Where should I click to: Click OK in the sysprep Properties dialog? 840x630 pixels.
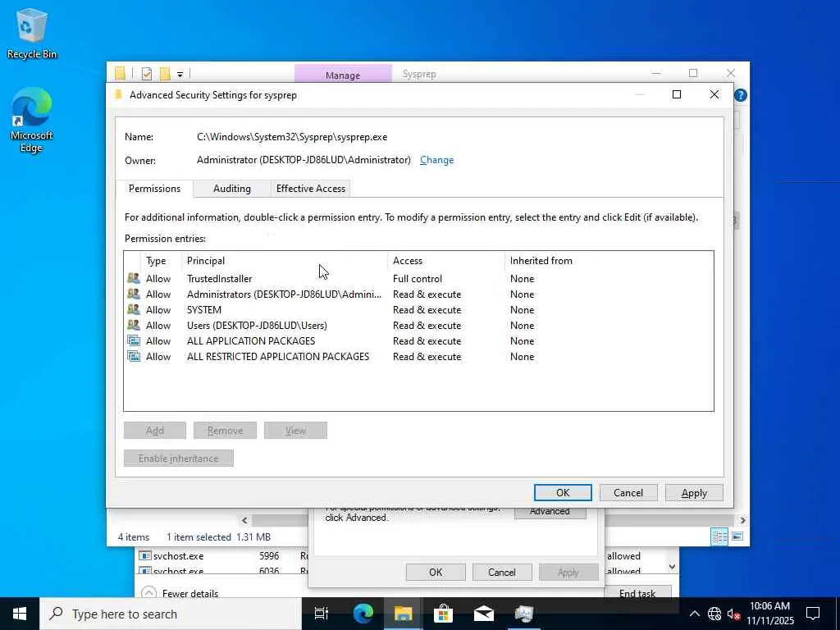pos(436,572)
